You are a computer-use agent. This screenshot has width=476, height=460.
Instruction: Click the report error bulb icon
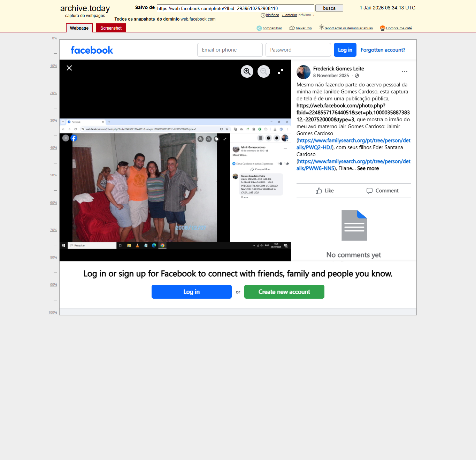click(x=322, y=27)
